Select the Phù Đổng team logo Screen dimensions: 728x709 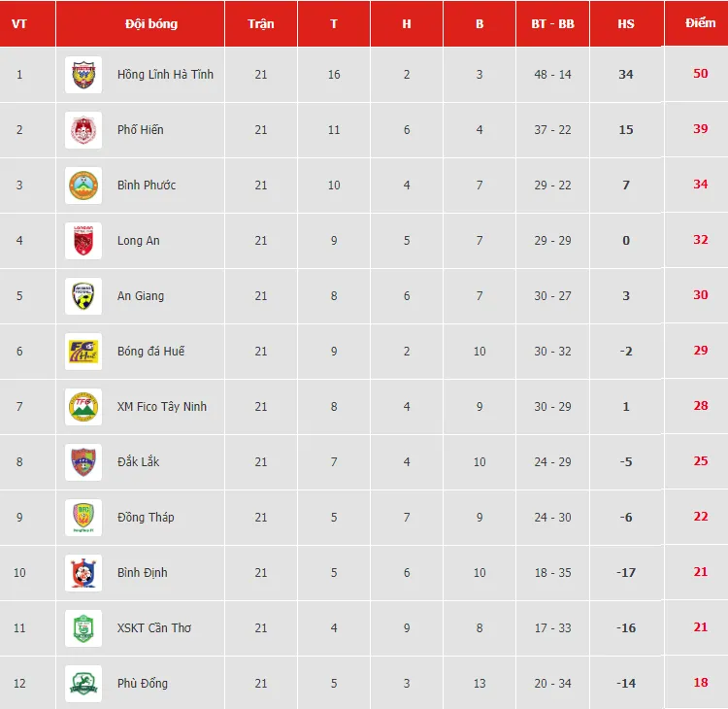click(x=83, y=684)
